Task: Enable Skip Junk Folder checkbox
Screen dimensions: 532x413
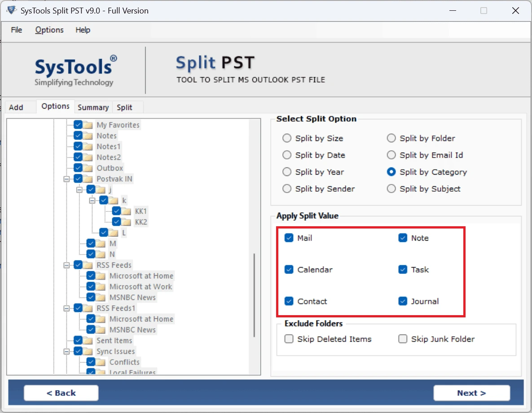Action: (403, 339)
